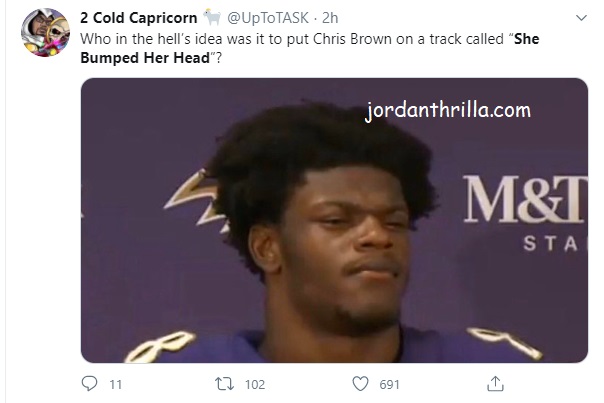Click the reply speech bubble icon

point(89,384)
